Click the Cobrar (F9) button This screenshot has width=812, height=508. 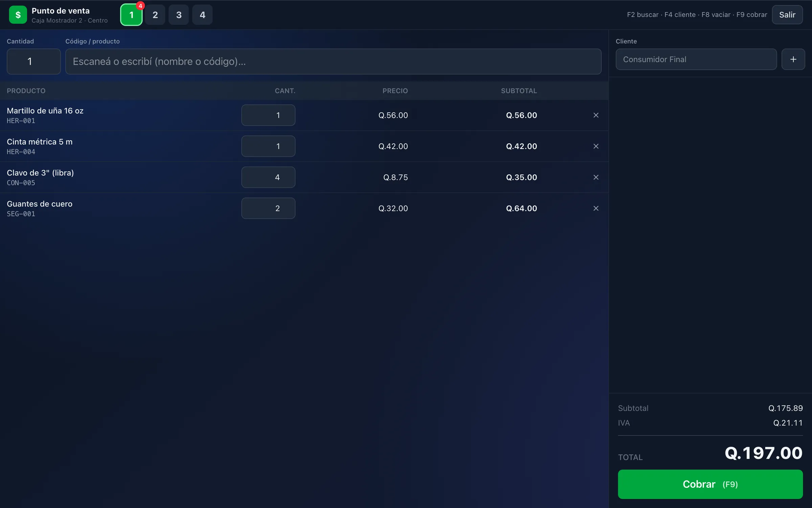click(710, 484)
